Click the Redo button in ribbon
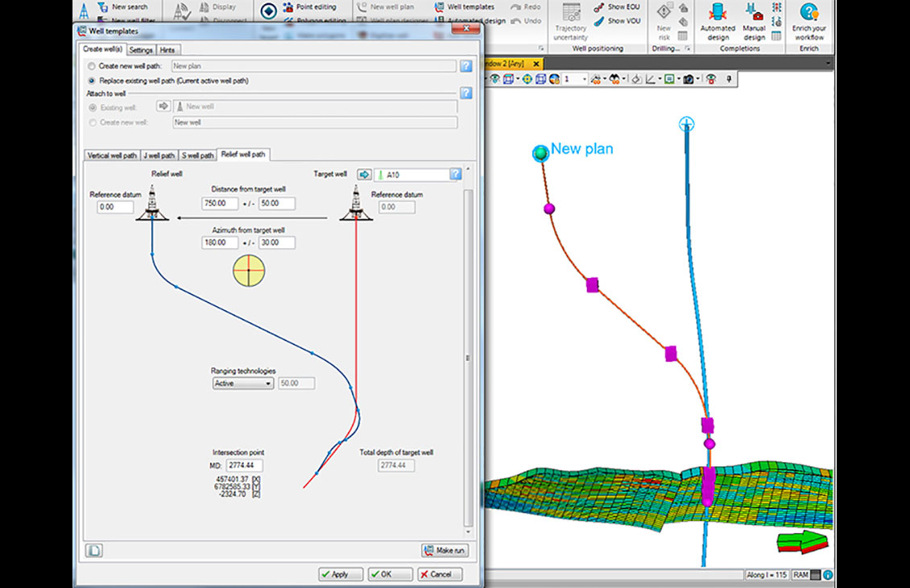This screenshot has height=588, width=910. coord(526,7)
